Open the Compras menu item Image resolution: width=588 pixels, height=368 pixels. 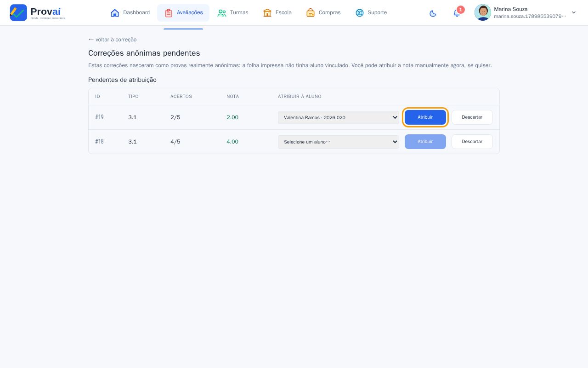pos(323,13)
